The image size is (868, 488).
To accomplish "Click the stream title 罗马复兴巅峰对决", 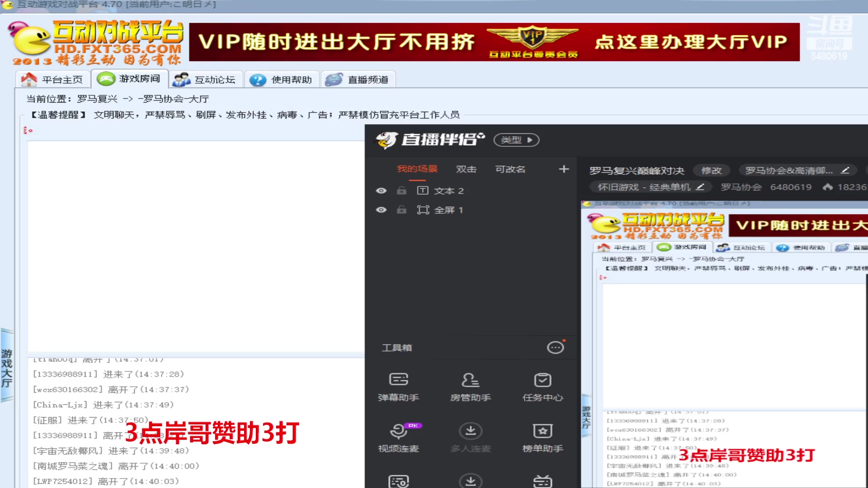I will point(637,171).
